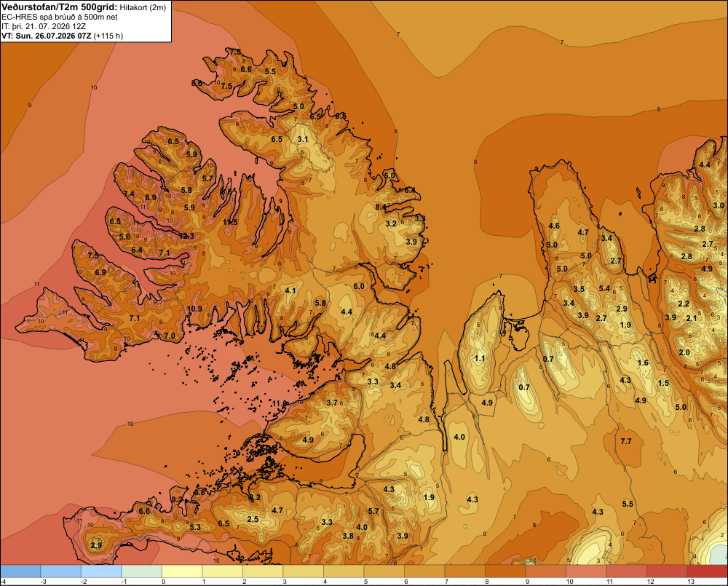Screen dimensions: 728x586
Task: Click the orange 7 to 8 legend swatch
Action: (464, 571)
